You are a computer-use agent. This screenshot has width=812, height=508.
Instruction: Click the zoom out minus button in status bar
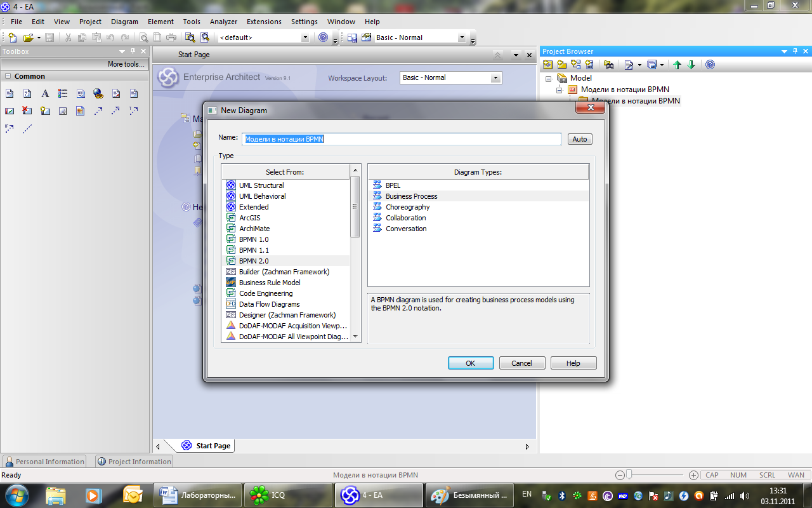click(x=620, y=475)
